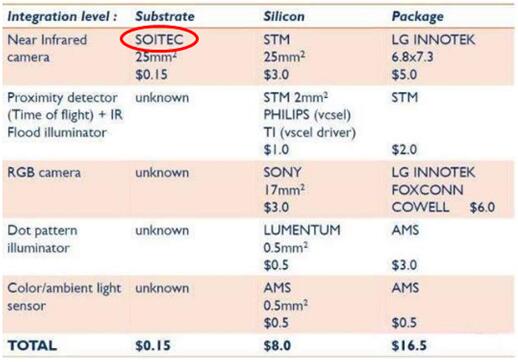Click the TI (vscel driver) entry
Image resolution: width=518 pixels, height=362 pixels.
310,132
